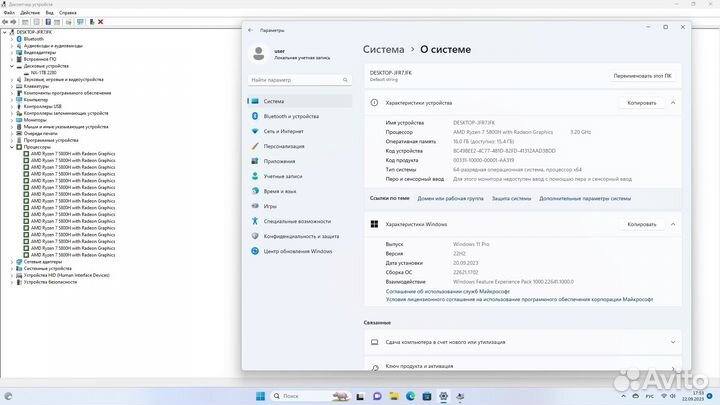Open Соглашение об использовании служб Майкрософт link

coord(448,292)
